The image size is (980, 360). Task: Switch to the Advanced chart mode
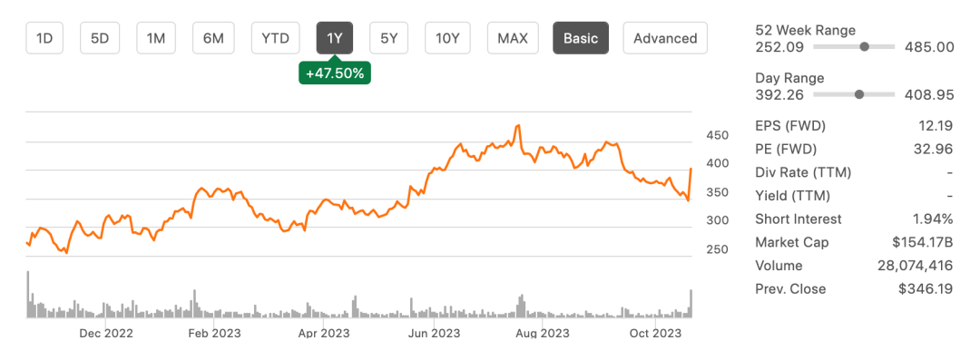(x=665, y=38)
